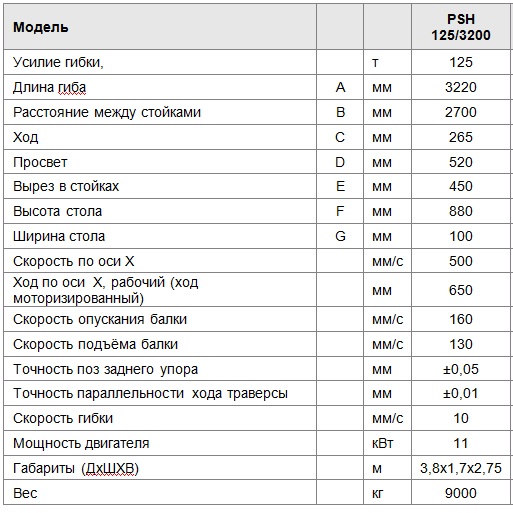Select value 3220 for Длина гиба
Viewport: 513px width, 513px height.
point(461,87)
